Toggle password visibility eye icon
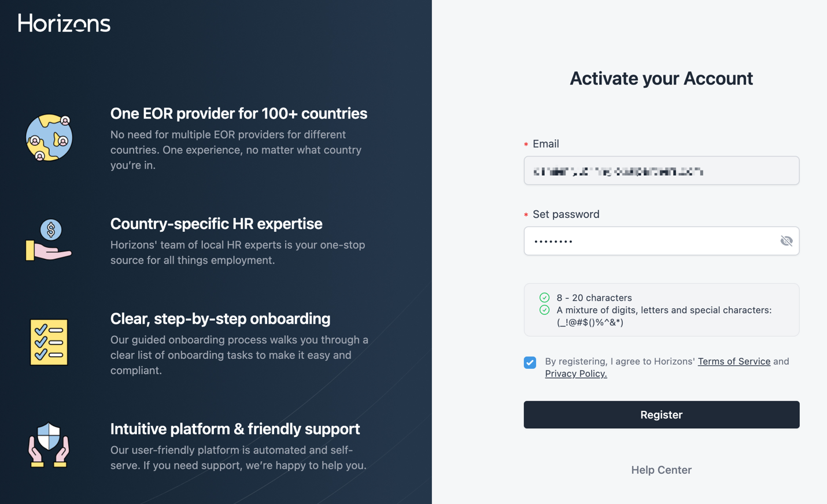Image resolution: width=827 pixels, height=504 pixels. tap(786, 241)
